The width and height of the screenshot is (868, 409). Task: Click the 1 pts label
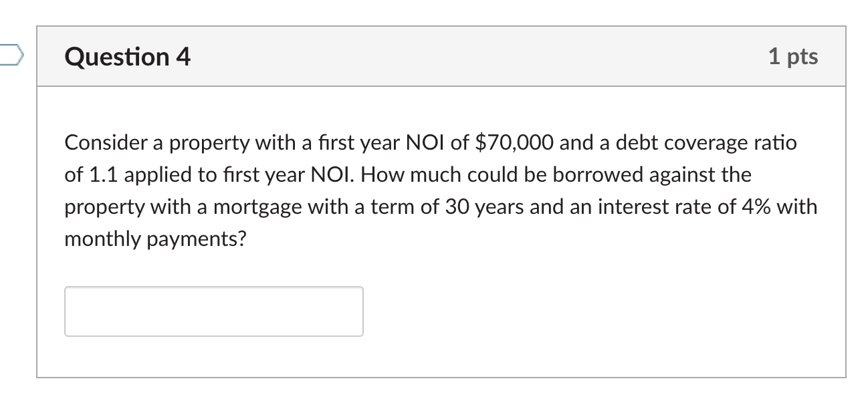(x=794, y=57)
